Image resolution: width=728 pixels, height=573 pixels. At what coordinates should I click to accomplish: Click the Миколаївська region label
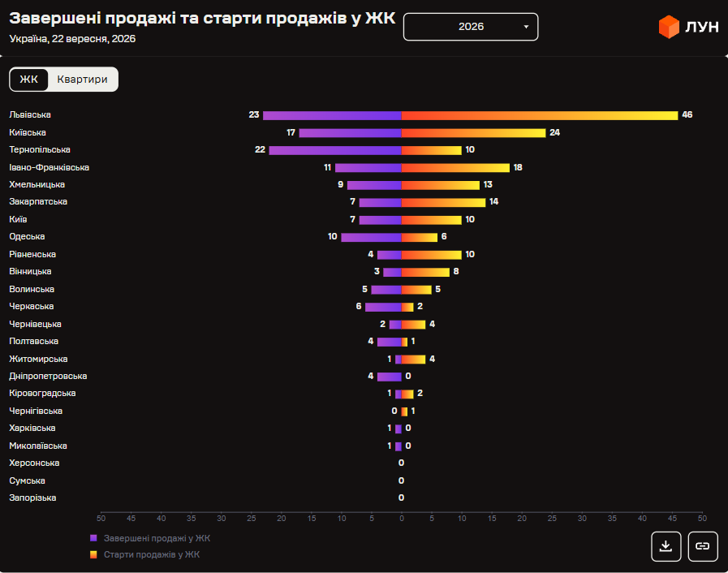(38, 446)
